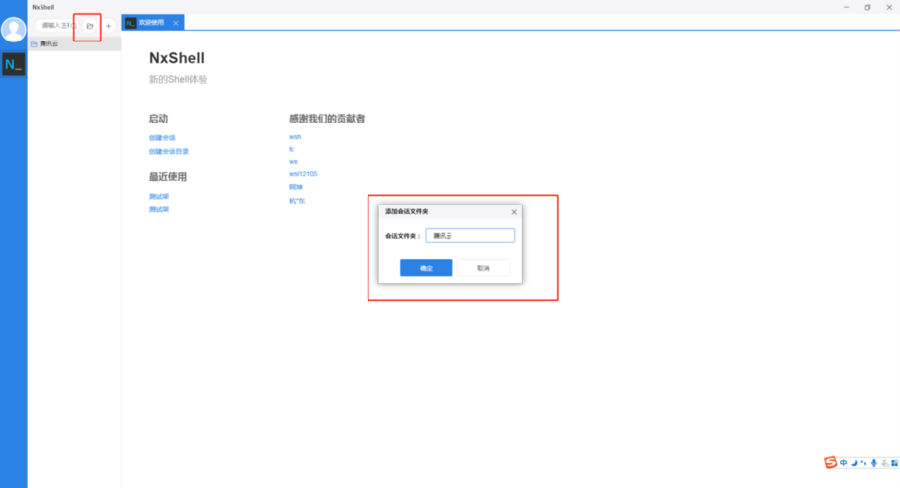Close the NxShell window
The height and width of the screenshot is (488, 900).
pyautogui.click(x=889, y=7)
